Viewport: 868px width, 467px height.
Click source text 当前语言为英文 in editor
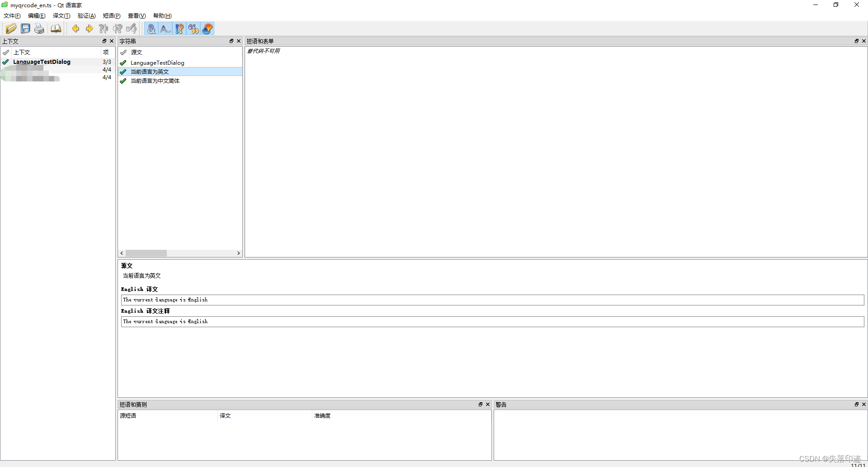[x=142, y=276]
